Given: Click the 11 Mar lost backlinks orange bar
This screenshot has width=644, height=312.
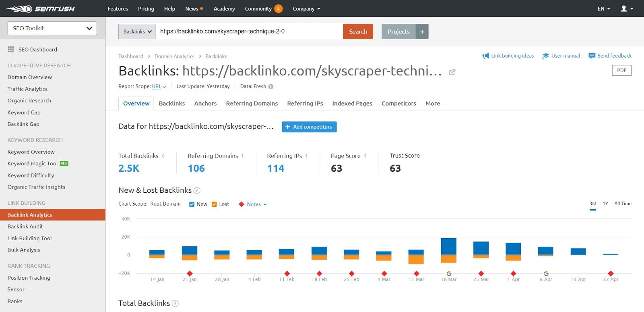Looking at the screenshot, I should coord(416,260).
